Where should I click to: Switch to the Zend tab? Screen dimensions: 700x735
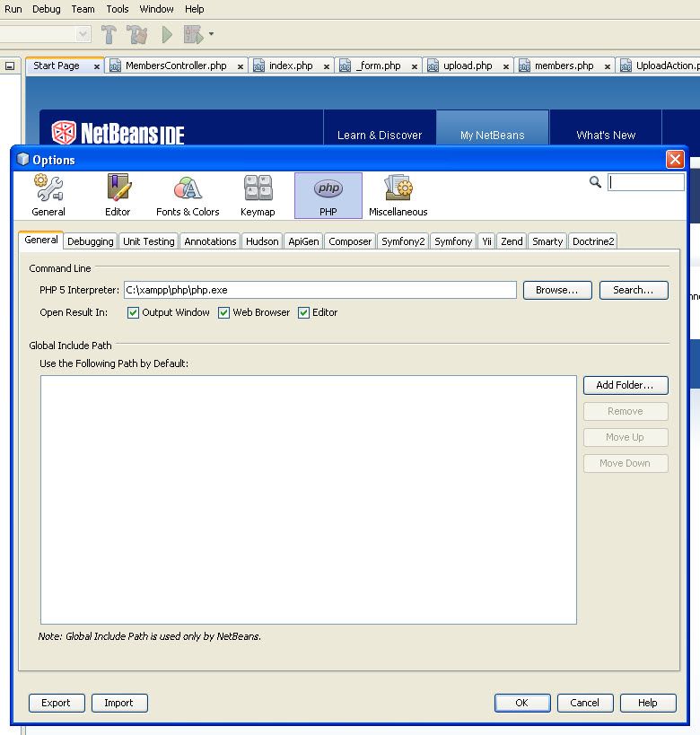[512, 241]
